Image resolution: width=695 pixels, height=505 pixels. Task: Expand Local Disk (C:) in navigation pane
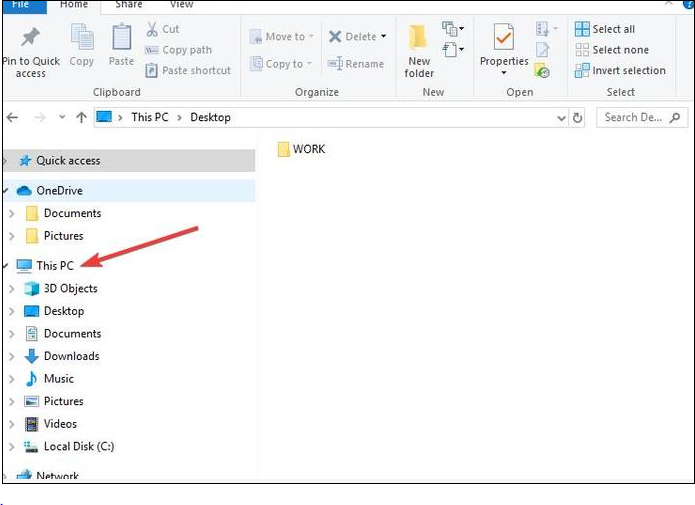11,447
